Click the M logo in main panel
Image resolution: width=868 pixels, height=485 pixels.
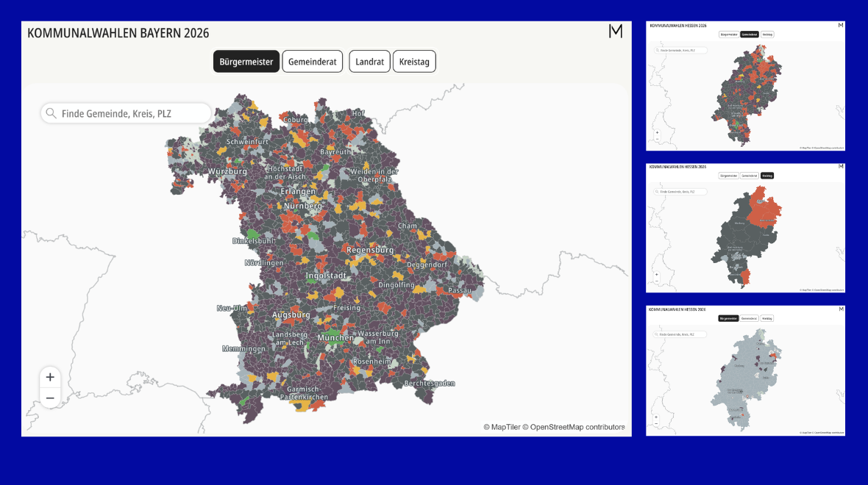click(x=616, y=31)
